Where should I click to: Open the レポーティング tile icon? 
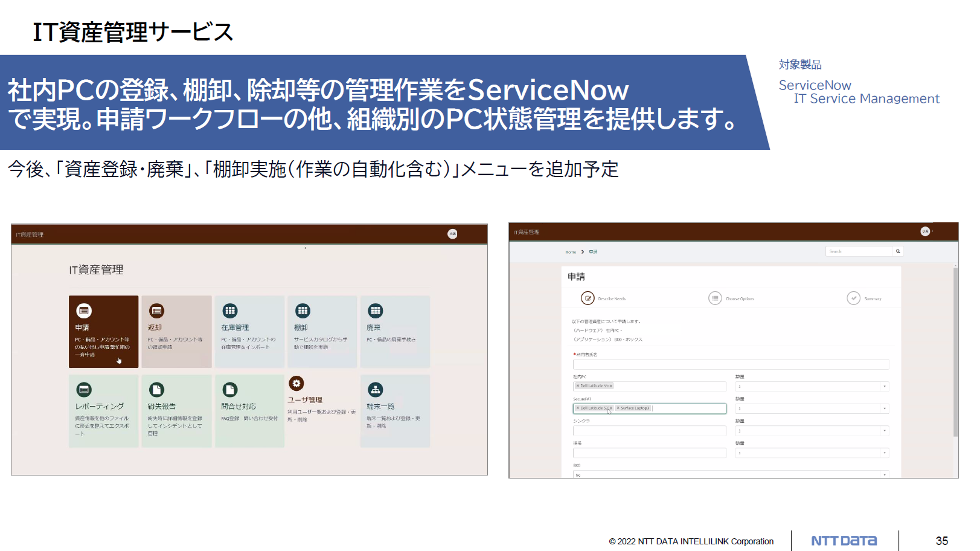click(x=84, y=390)
